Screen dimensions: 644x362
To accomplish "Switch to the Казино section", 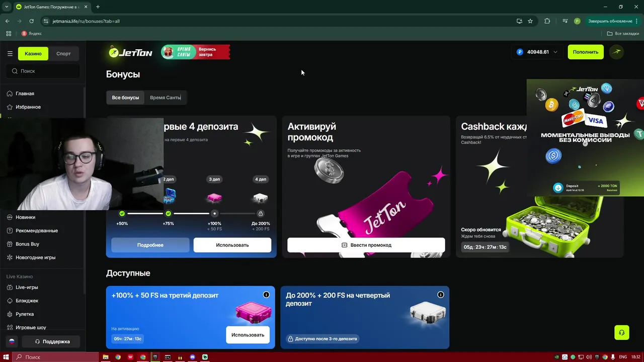I will (x=33, y=53).
